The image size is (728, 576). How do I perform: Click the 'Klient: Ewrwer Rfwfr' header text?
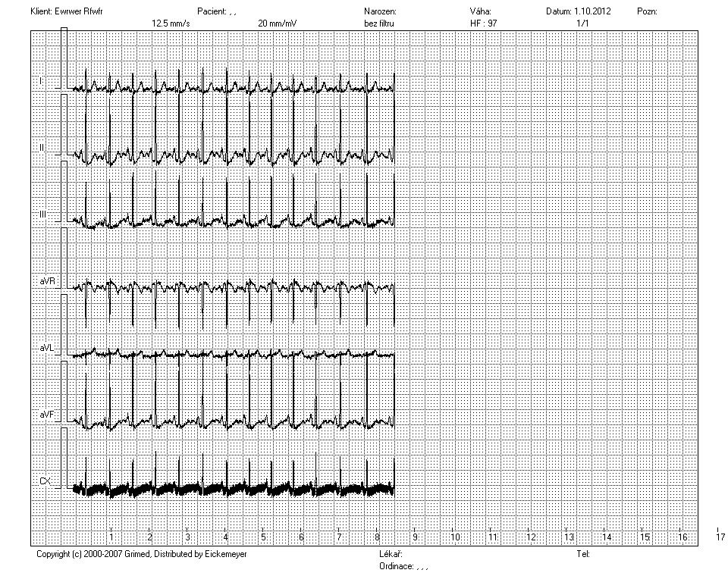tap(67, 11)
